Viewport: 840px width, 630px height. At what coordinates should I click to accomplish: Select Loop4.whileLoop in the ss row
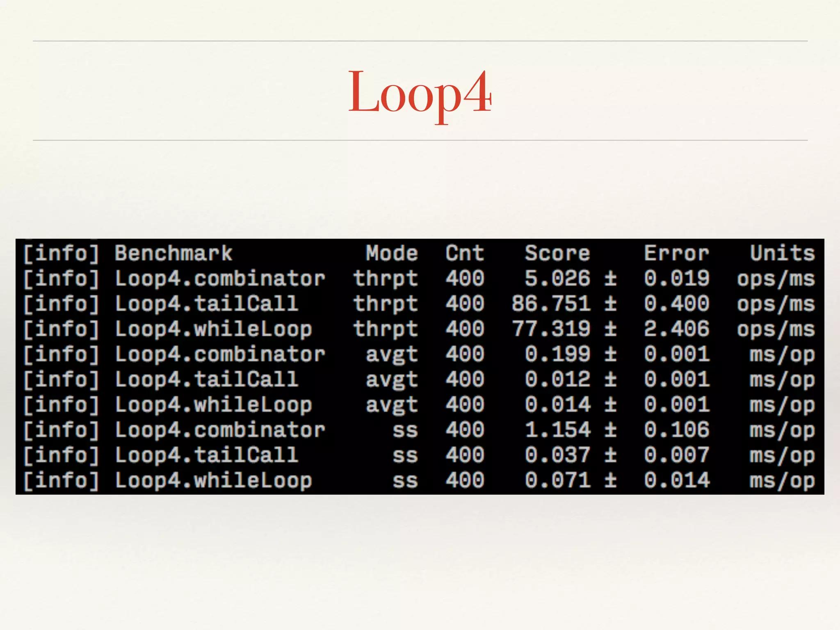pos(213,481)
